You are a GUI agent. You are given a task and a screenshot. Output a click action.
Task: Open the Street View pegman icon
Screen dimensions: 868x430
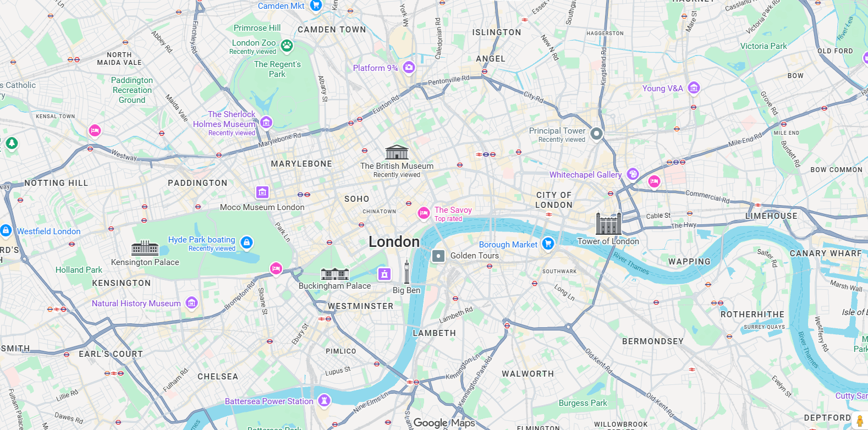[x=860, y=421]
